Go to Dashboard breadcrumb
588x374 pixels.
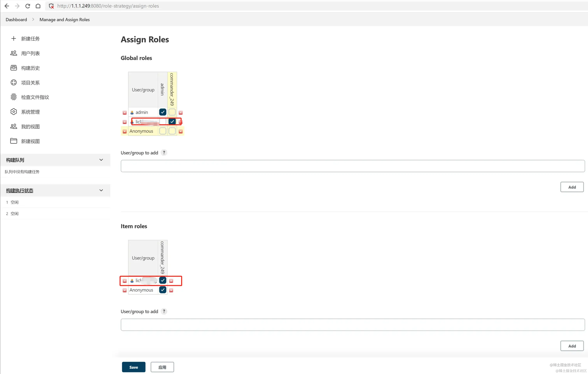[16, 19]
